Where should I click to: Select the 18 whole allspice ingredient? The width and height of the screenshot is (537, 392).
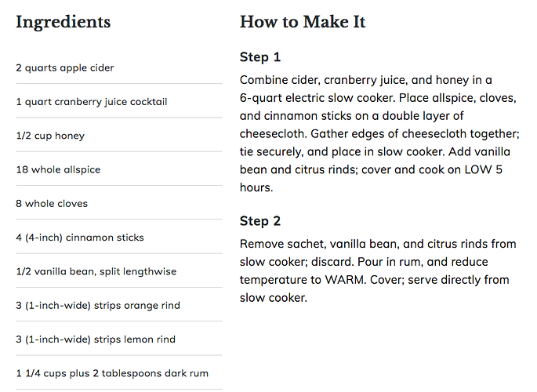(x=58, y=169)
